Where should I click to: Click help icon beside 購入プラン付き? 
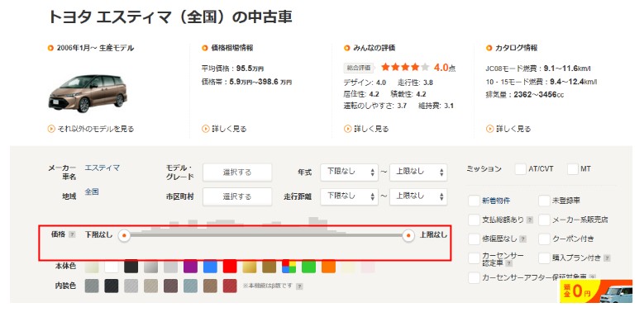coord(607,258)
